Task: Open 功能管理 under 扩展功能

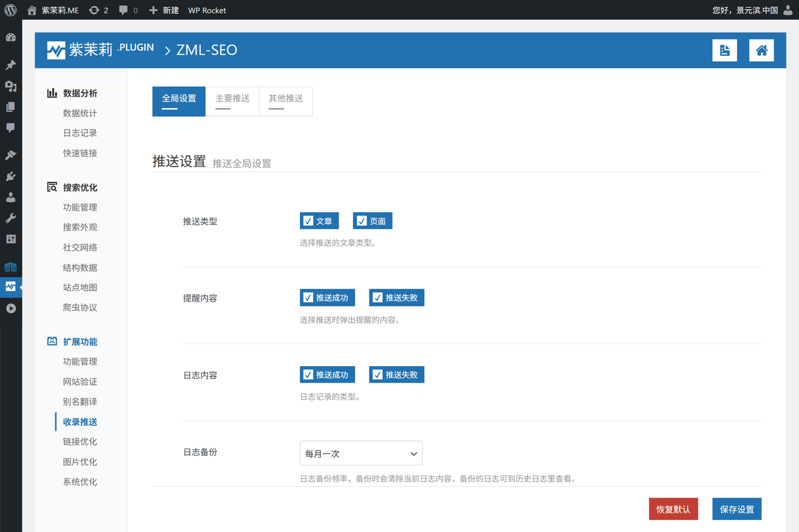Action: pos(80,361)
